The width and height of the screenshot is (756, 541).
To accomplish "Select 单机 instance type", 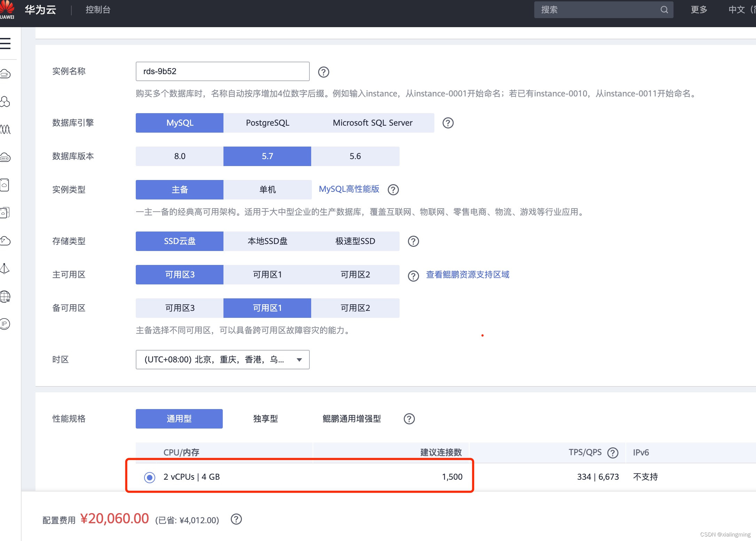I will point(267,190).
